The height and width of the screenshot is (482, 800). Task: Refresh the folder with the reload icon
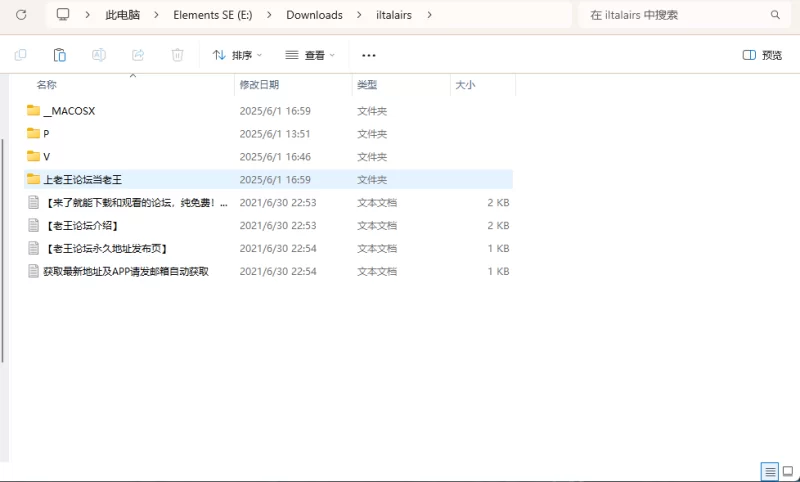(x=21, y=15)
